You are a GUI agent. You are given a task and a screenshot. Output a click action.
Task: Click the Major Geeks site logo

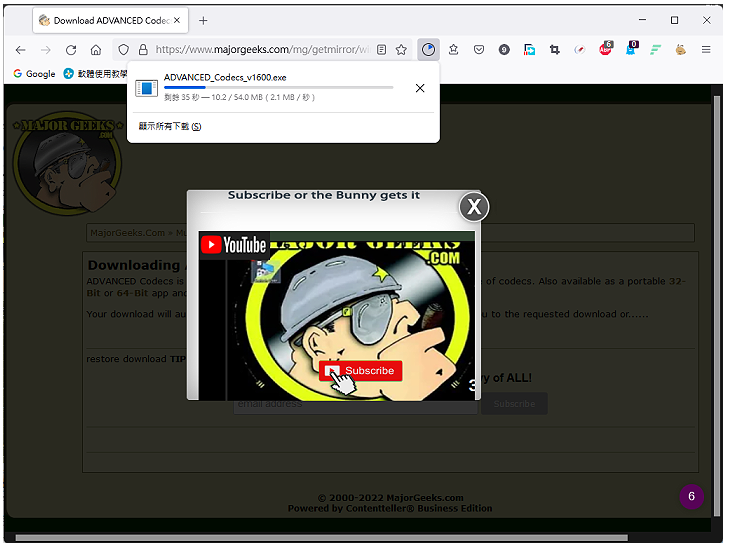[68, 163]
